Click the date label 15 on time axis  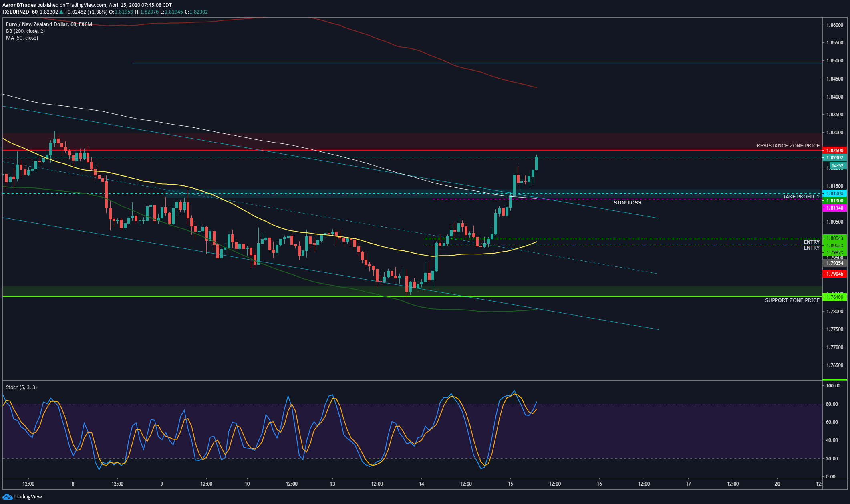point(510,484)
